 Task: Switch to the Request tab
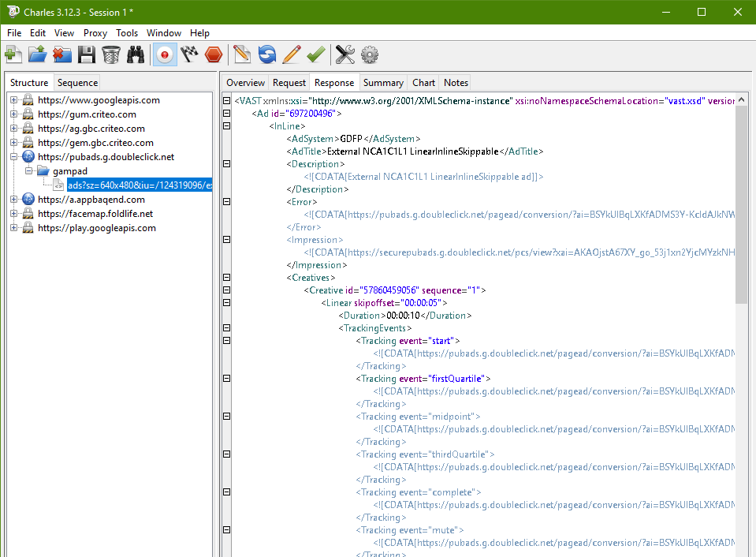tap(289, 82)
